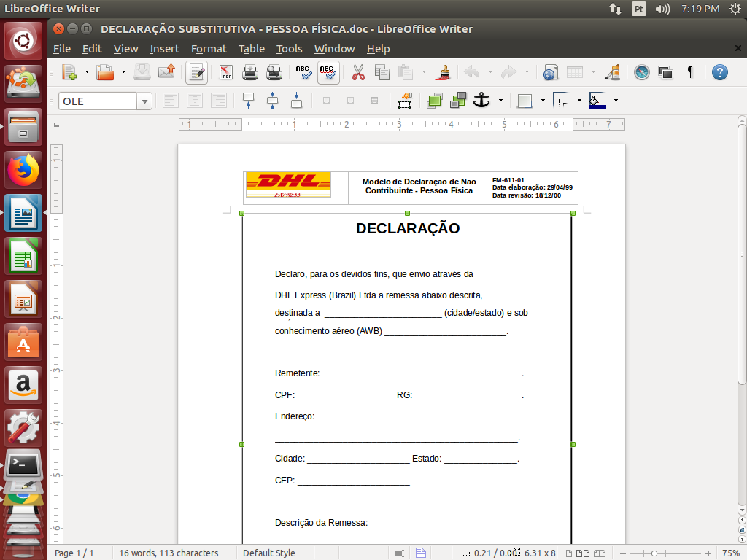The height and width of the screenshot is (560, 747).
Task: Click the Cut scissors icon
Action: click(x=358, y=72)
